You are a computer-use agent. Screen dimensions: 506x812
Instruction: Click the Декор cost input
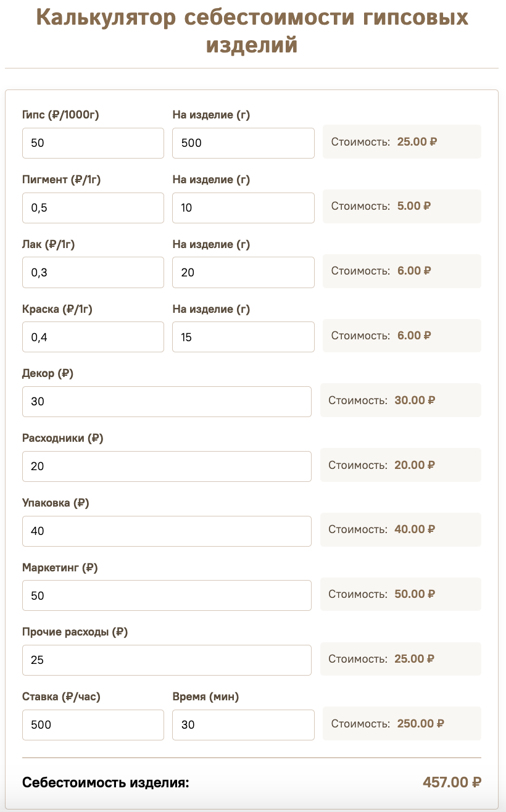pyautogui.click(x=167, y=402)
